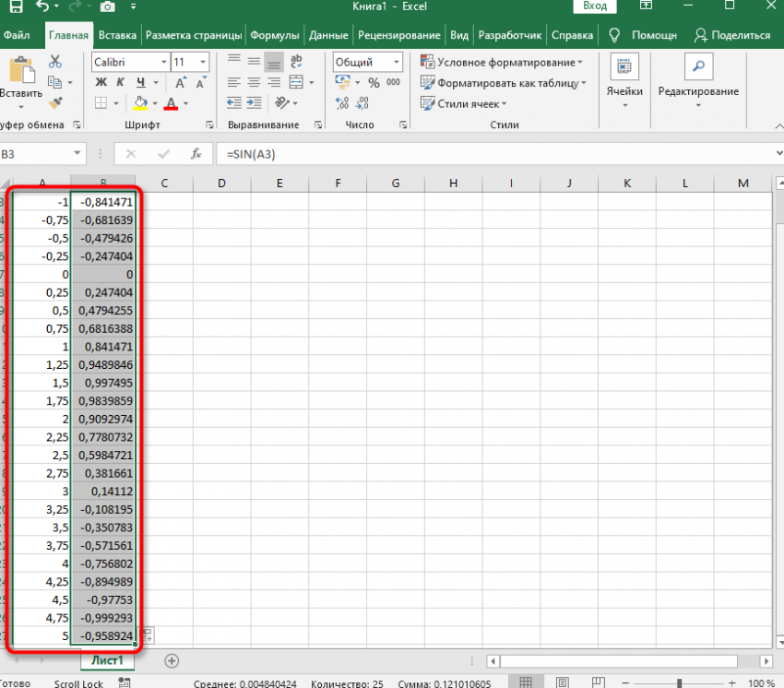Switch to the Формулы ribbon tab
784x688 pixels.
point(275,35)
